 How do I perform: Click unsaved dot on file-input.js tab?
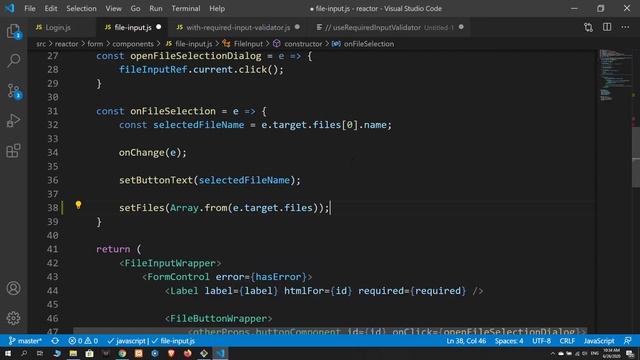click(x=159, y=27)
